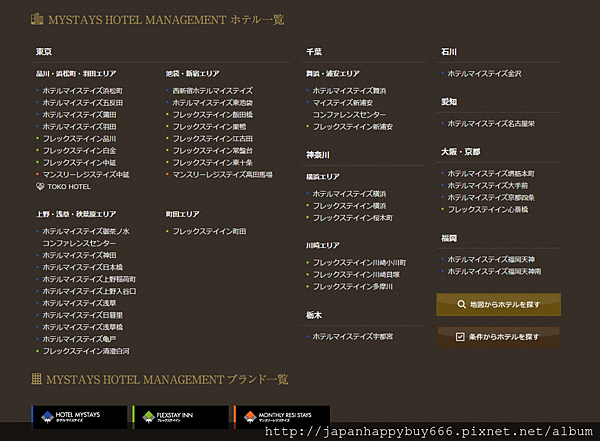Open ホテルマイステイズ御茶ノ水 link
The height and width of the screenshot is (441, 600).
[x=86, y=231]
